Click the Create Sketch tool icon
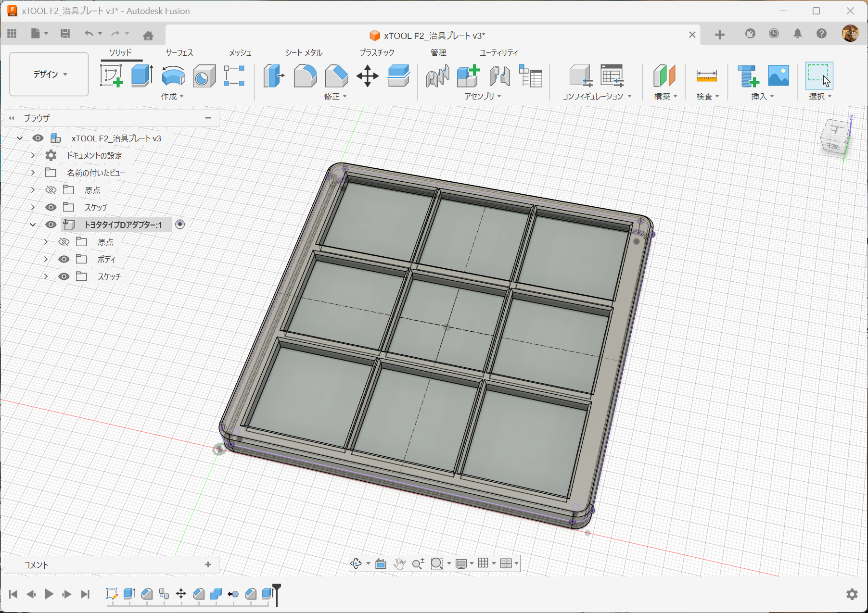The width and height of the screenshot is (868, 613). (111, 76)
